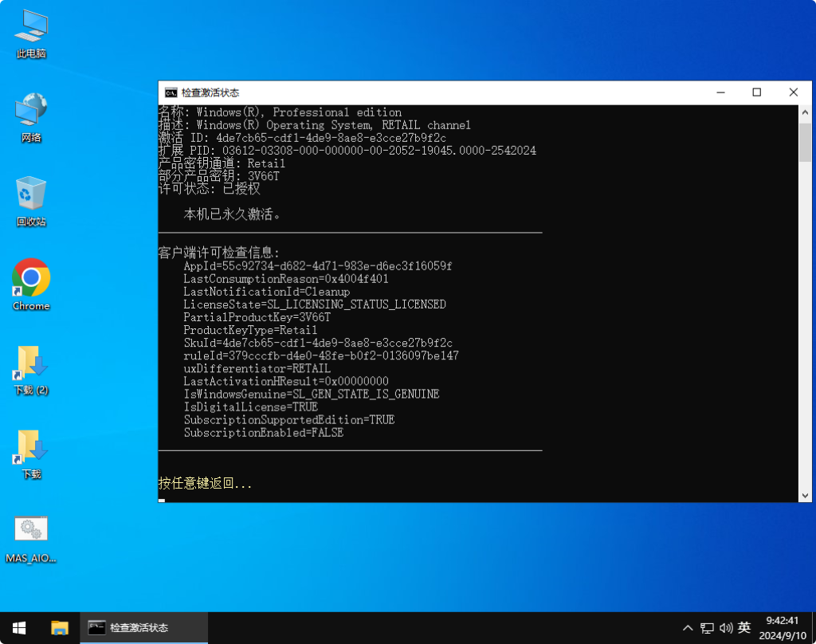The image size is (816, 644).
Task: Switch input language via the 英 indicator
Action: [x=745, y=627]
